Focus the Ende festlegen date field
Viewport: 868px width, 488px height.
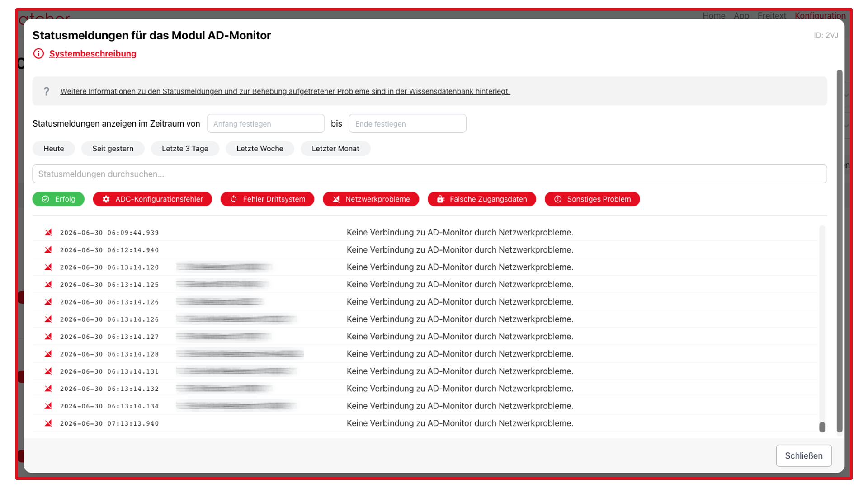point(407,123)
